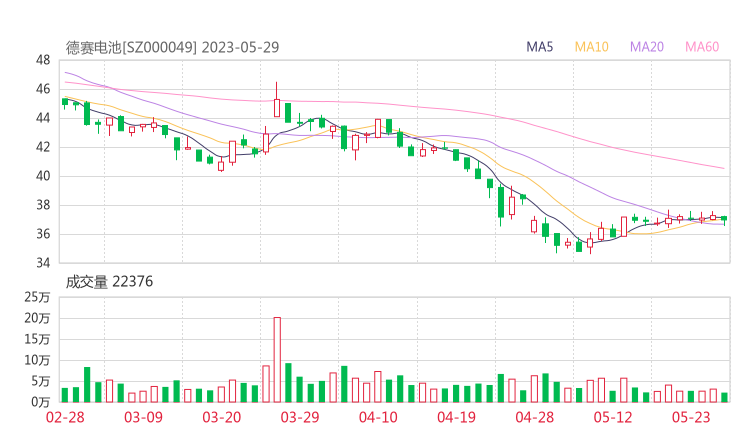The width and height of the screenshot is (740, 440).
Task: Click the 15万 volume axis label
Action: click(x=37, y=339)
